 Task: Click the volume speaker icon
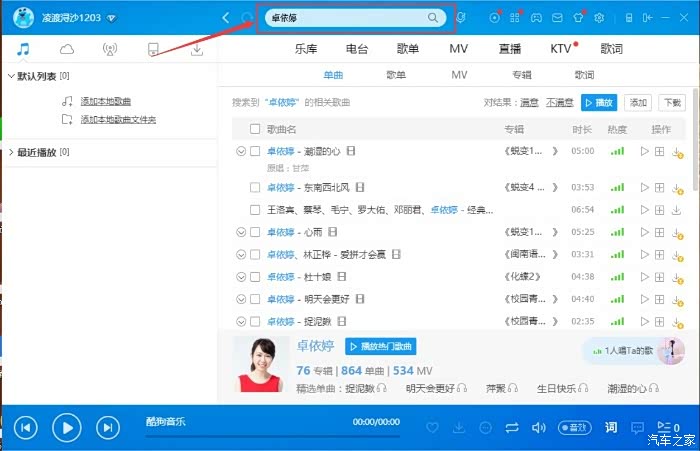pyautogui.click(x=539, y=427)
